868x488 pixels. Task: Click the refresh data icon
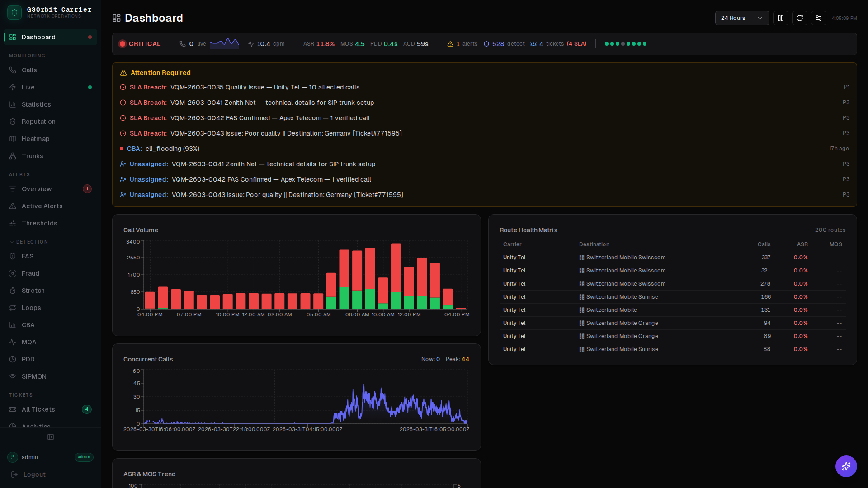click(800, 18)
